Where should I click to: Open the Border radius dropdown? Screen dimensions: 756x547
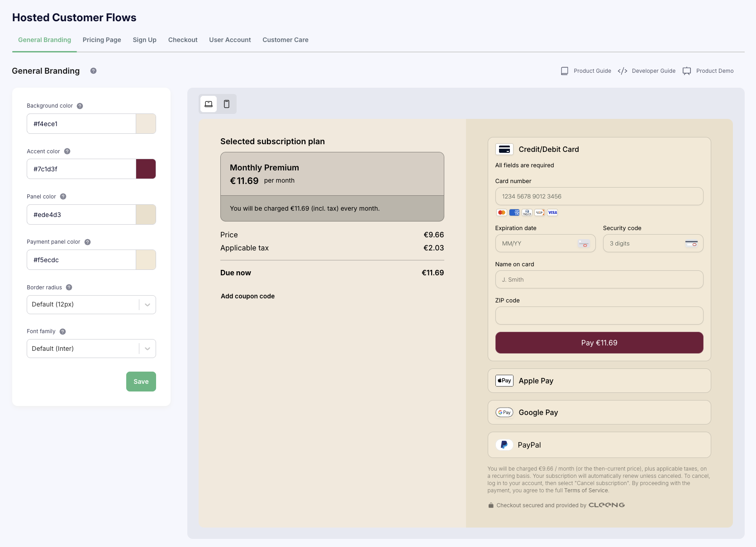(91, 305)
